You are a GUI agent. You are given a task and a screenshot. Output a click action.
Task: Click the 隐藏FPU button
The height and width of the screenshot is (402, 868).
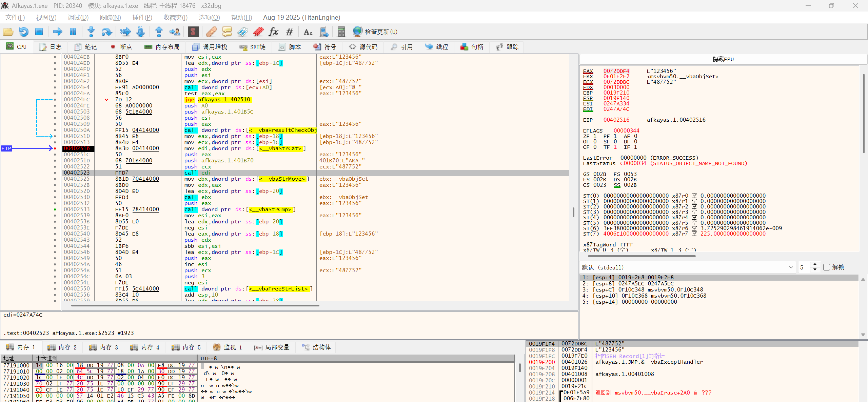723,59
